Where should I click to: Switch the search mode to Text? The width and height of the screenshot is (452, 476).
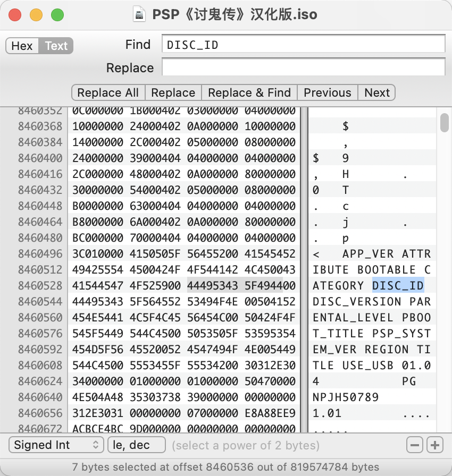tap(55, 46)
